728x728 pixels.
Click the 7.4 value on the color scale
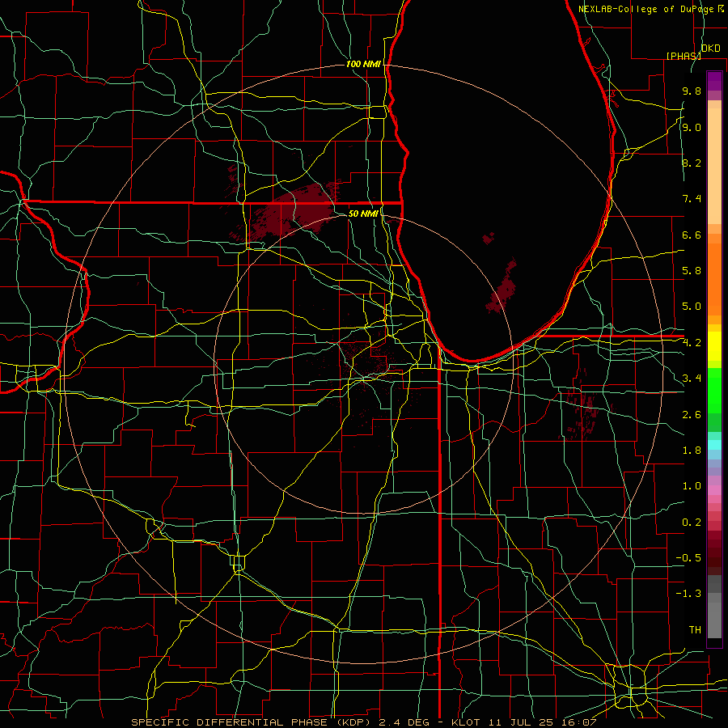(692, 199)
